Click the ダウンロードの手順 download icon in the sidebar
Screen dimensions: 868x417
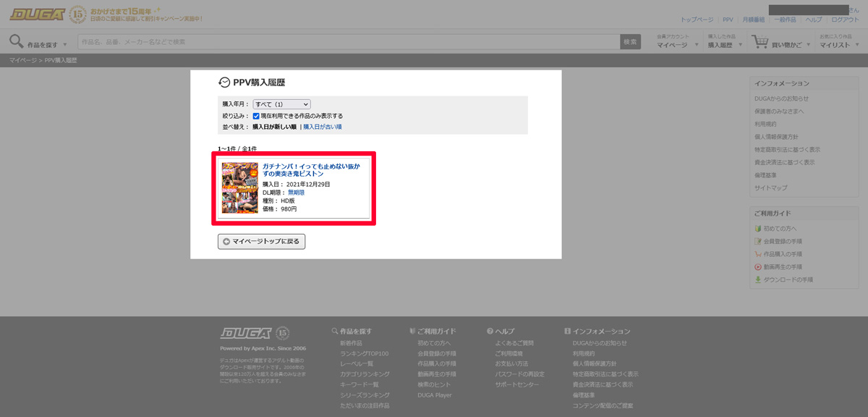point(758,279)
